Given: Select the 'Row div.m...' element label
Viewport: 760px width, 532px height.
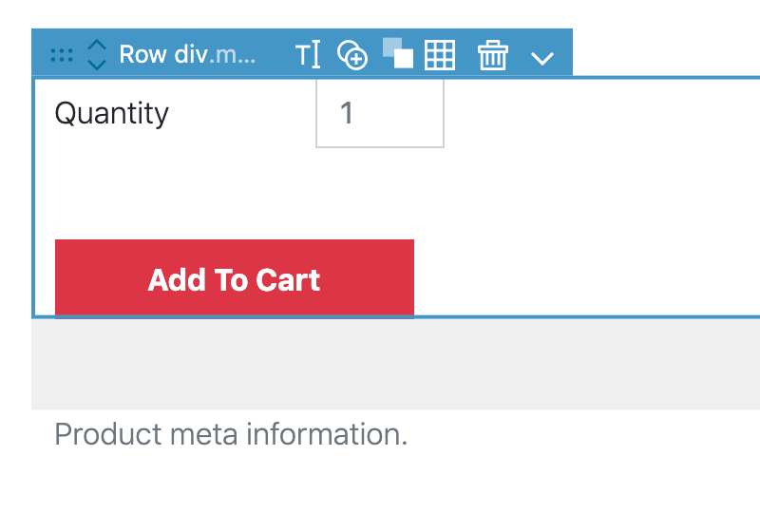Looking at the screenshot, I should pyautogui.click(x=187, y=54).
